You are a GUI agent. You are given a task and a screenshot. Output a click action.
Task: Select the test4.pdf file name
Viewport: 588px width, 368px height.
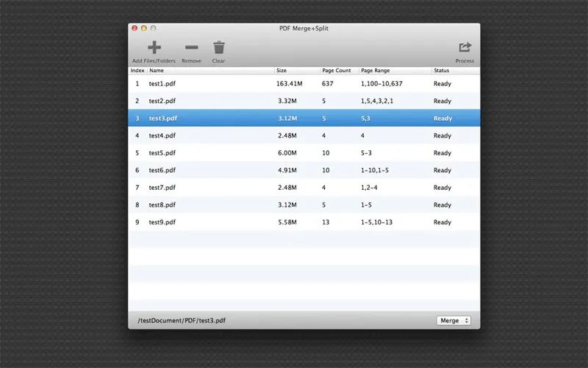(162, 135)
